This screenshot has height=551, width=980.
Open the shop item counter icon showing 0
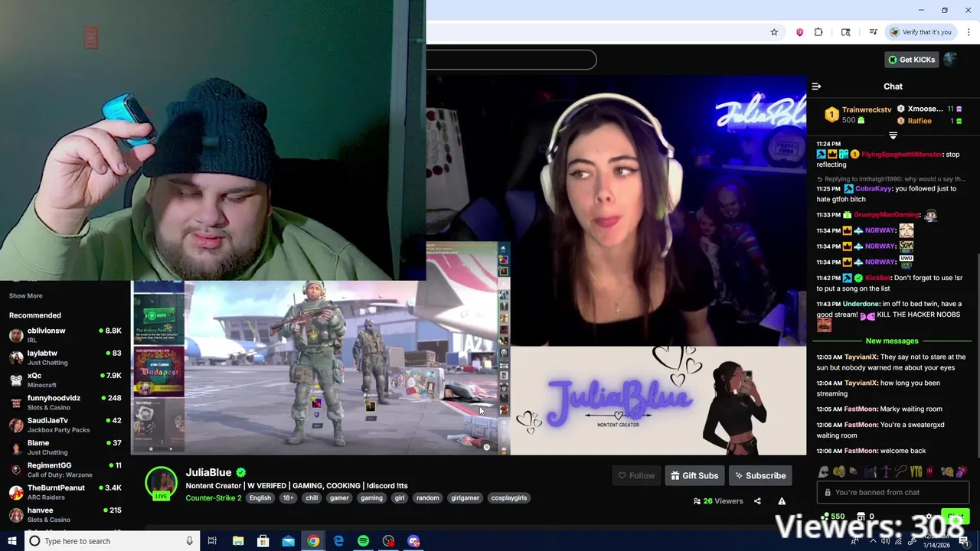[x=865, y=517]
